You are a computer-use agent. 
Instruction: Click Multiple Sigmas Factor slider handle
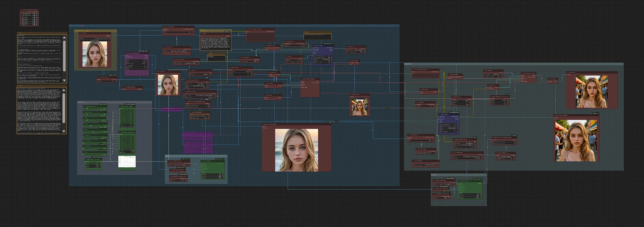(x=87, y=109)
